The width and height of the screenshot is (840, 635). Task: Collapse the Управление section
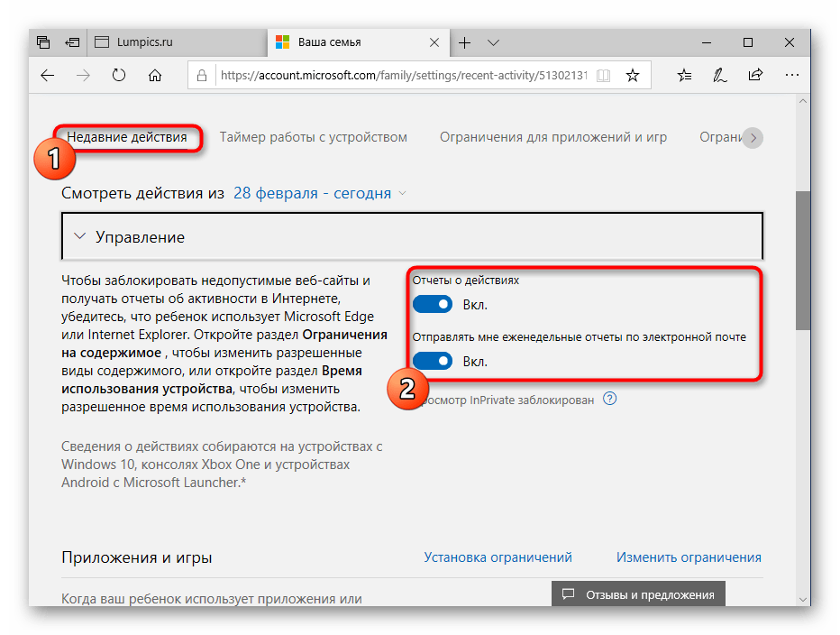click(79, 236)
